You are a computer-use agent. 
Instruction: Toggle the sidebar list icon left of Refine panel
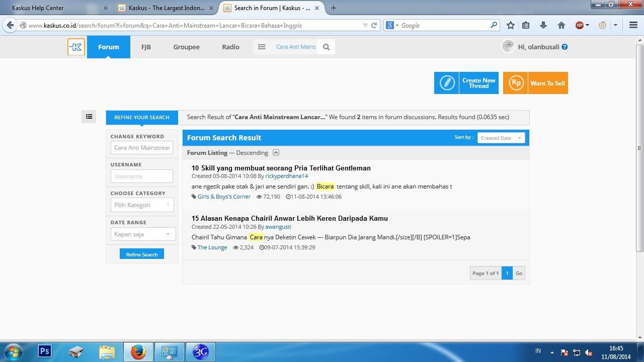(x=89, y=117)
